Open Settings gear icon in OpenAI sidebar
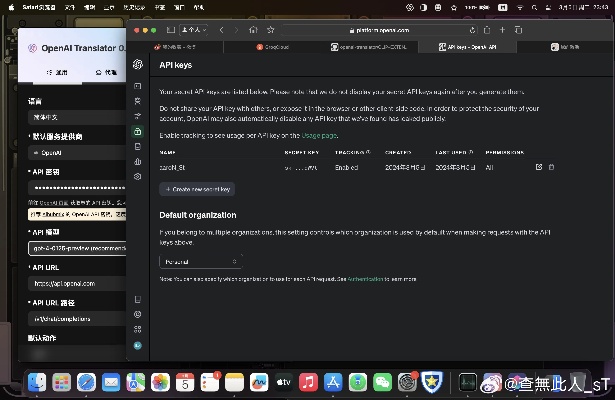This screenshot has height=400, width=615. click(x=138, y=176)
